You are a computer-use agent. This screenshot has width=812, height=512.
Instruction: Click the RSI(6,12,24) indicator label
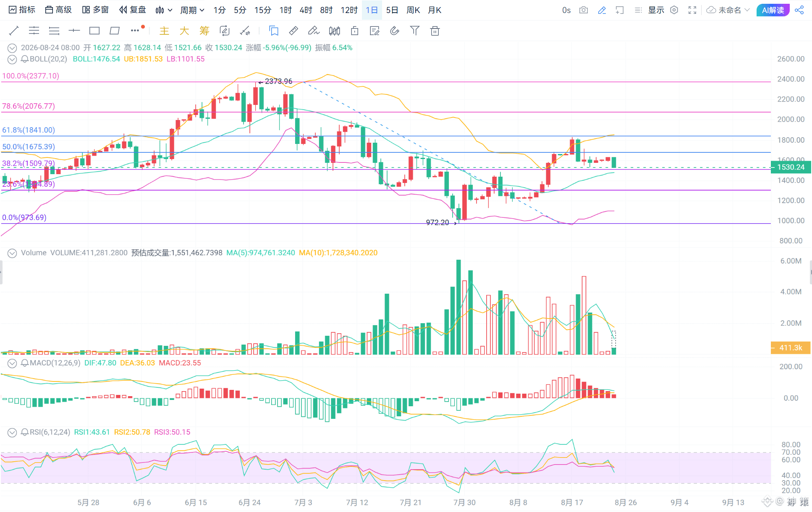50,432
